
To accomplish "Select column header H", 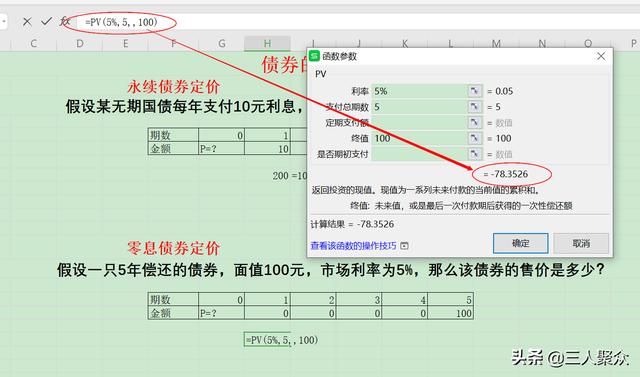I will (267, 44).
